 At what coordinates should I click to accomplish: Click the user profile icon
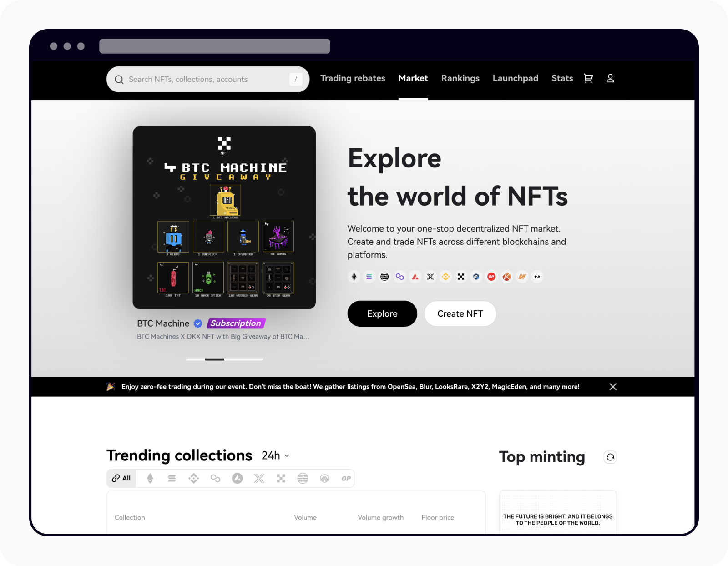610,78
